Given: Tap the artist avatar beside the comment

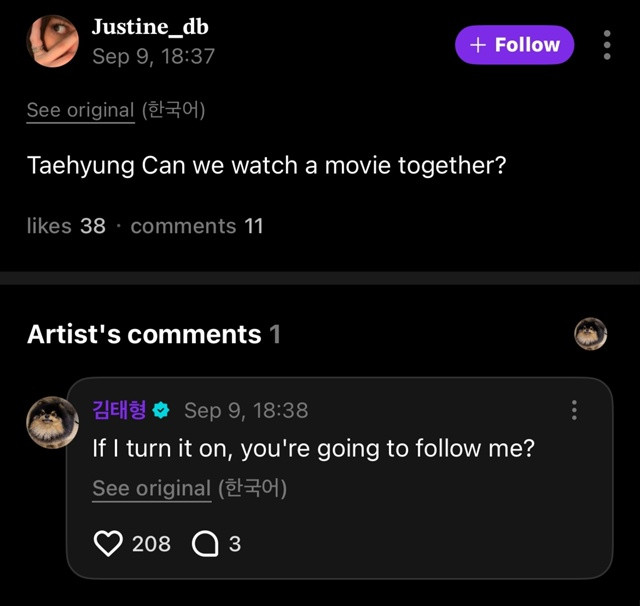Looking at the screenshot, I should (x=52, y=422).
